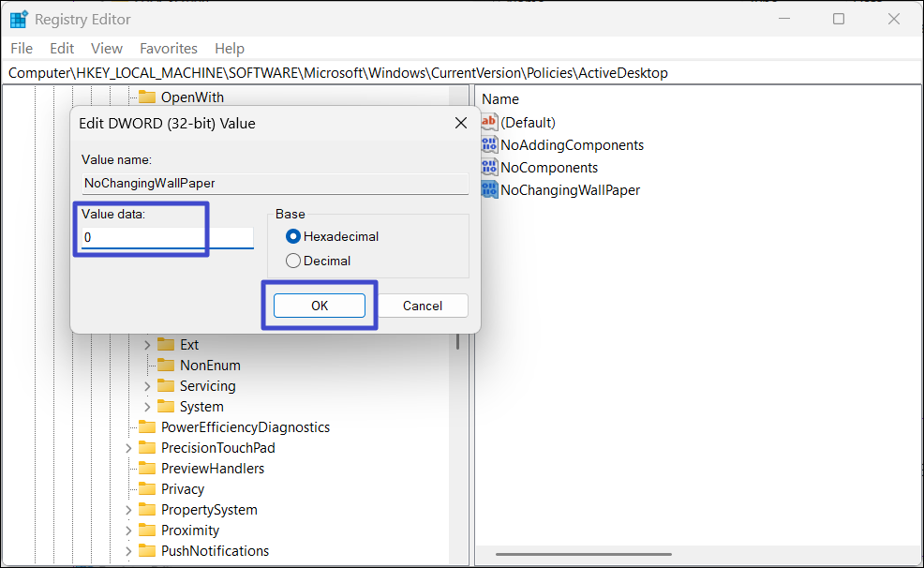
Task: Expand the System key
Action: [147, 407]
